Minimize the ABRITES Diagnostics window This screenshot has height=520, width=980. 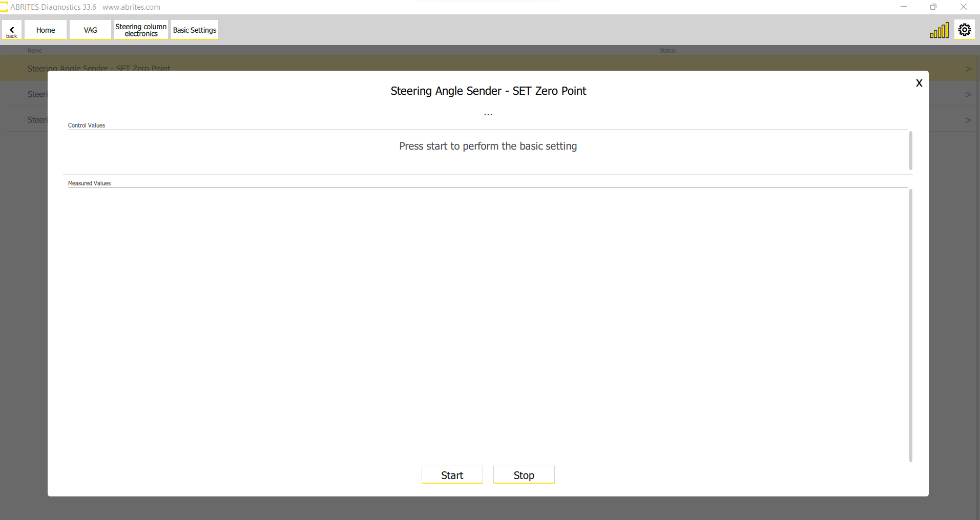tap(904, 7)
